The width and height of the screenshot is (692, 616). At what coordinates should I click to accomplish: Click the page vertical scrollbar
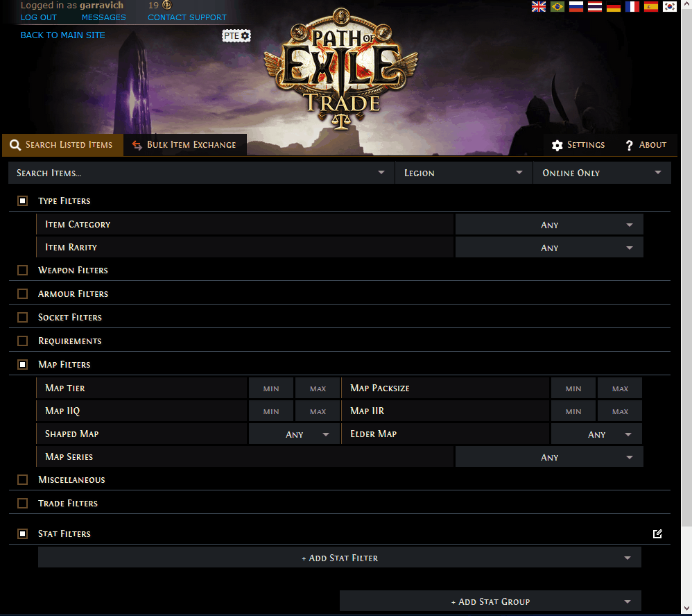coord(686,267)
